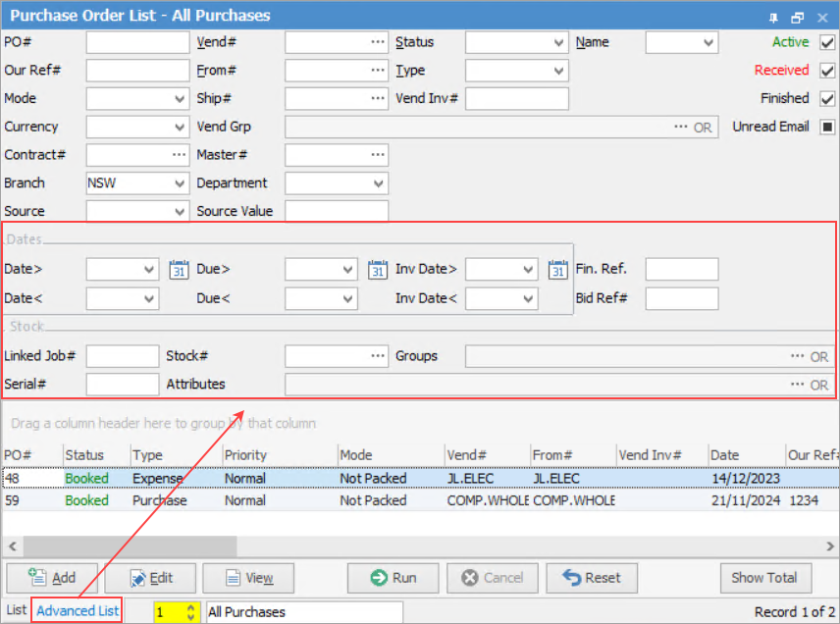Click the Source Value input field

[337, 211]
